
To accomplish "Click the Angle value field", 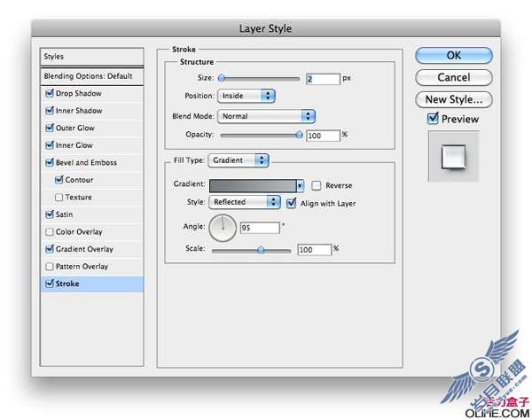I will click(x=260, y=228).
